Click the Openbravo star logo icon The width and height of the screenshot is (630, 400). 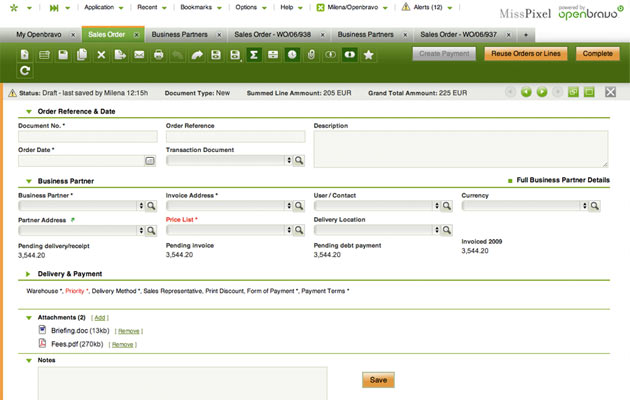[x=14, y=8]
